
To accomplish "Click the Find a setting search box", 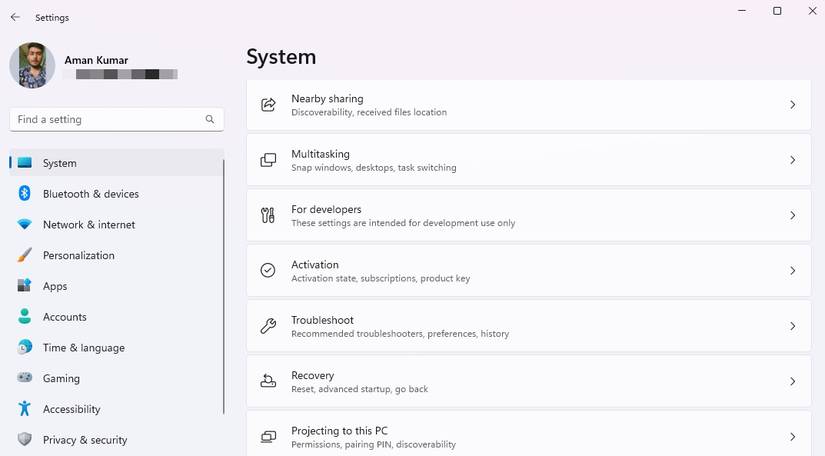I will pyautogui.click(x=108, y=119).
